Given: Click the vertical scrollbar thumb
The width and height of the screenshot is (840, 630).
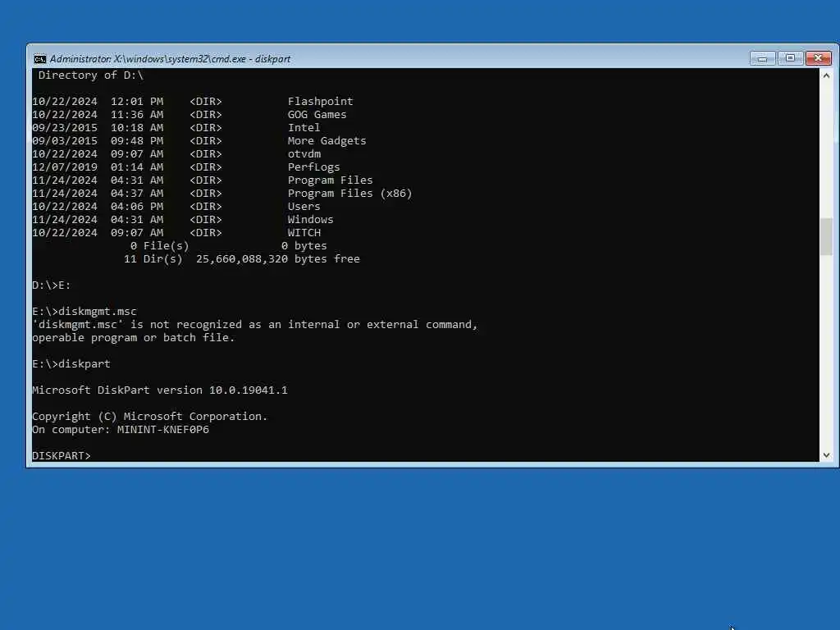Looking at the screenshot, I should 826,236.
